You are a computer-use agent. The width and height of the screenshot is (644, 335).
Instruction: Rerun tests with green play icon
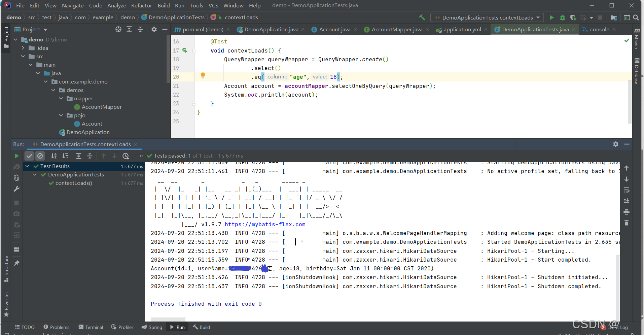16,156
